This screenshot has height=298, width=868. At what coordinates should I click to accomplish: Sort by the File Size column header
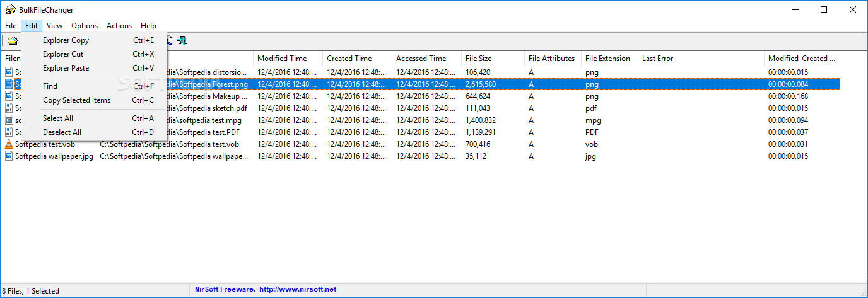493,59
